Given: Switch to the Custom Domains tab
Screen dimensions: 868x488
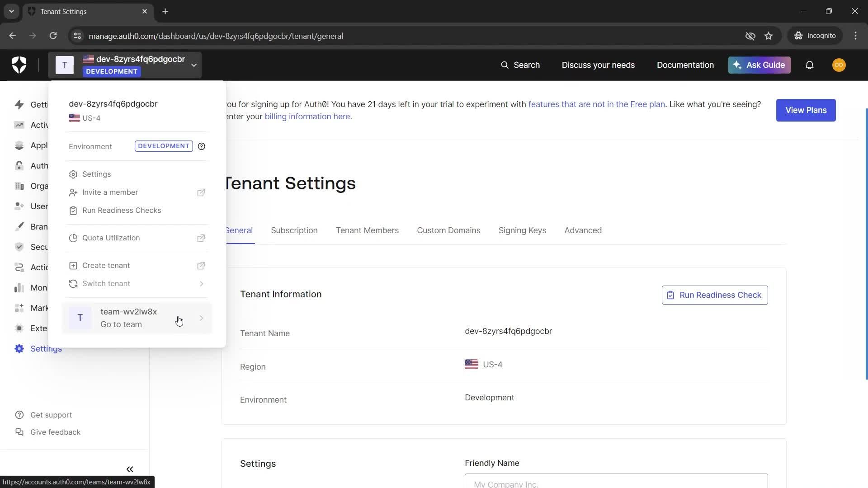Looking at the screenshot, I should point(448,230).
